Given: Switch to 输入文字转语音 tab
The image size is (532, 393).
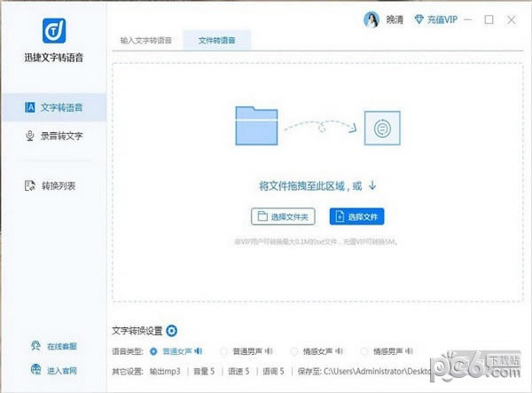Looking at the screenshot, I should [147, 40].
